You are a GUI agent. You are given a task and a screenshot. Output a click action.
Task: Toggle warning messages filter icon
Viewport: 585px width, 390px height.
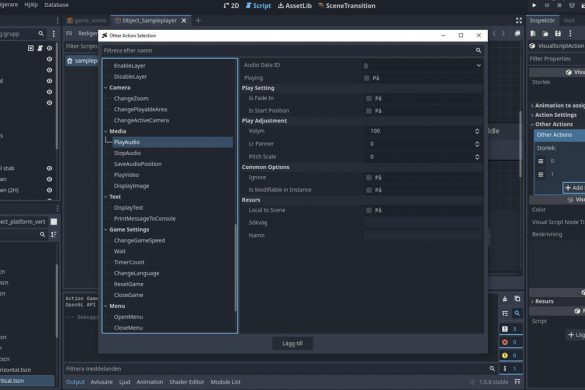pos(510,355)
